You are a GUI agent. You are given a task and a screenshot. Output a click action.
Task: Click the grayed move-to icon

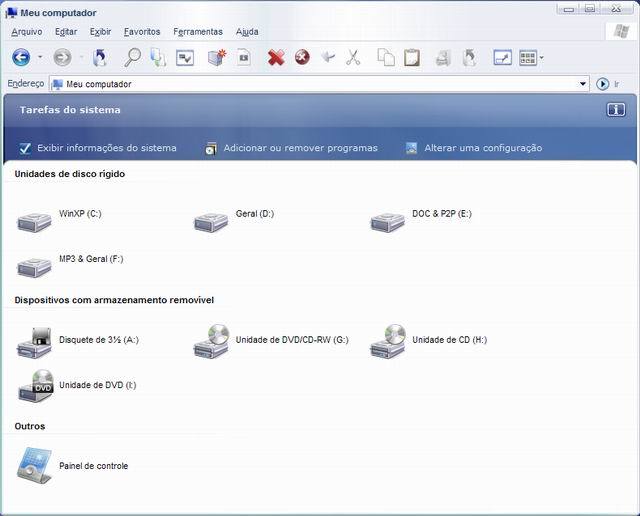coord(469,57)
